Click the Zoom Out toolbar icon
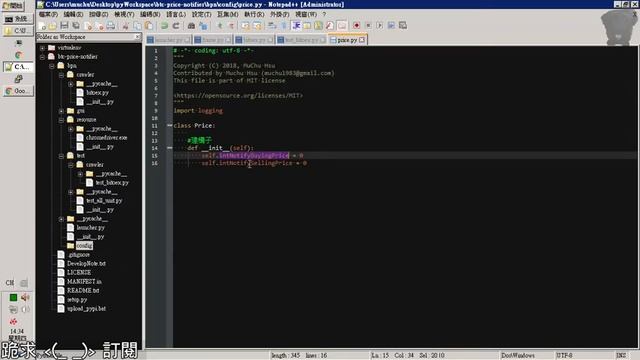Viewport: 640px width, 360px height. click(231, 26)
